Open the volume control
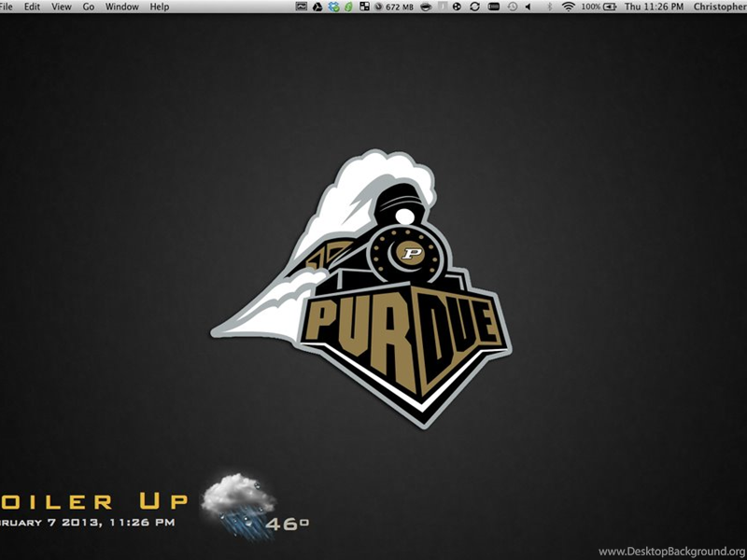The height and width of the screenshot is (560, 747). click(529, 7)
